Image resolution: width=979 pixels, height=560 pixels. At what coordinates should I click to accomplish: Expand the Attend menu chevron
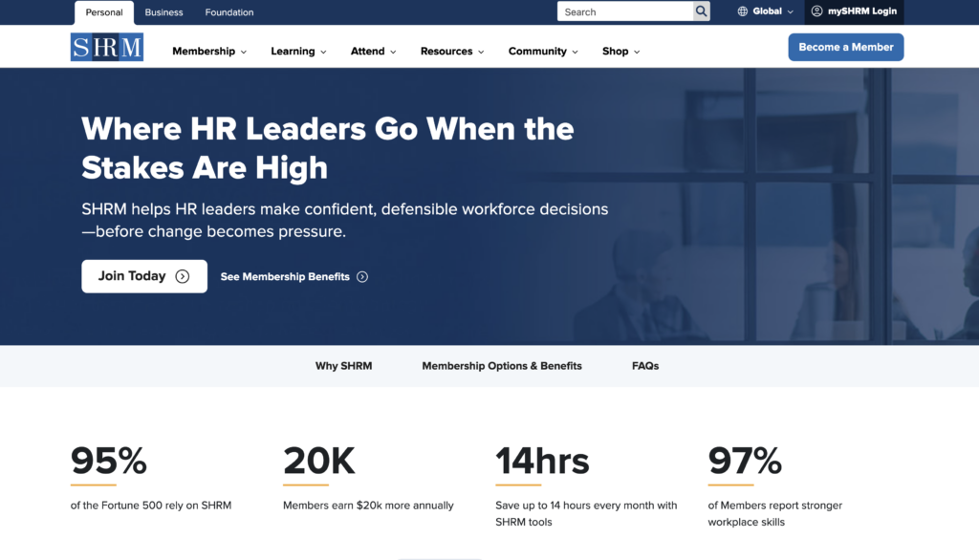tap(393, 52)
